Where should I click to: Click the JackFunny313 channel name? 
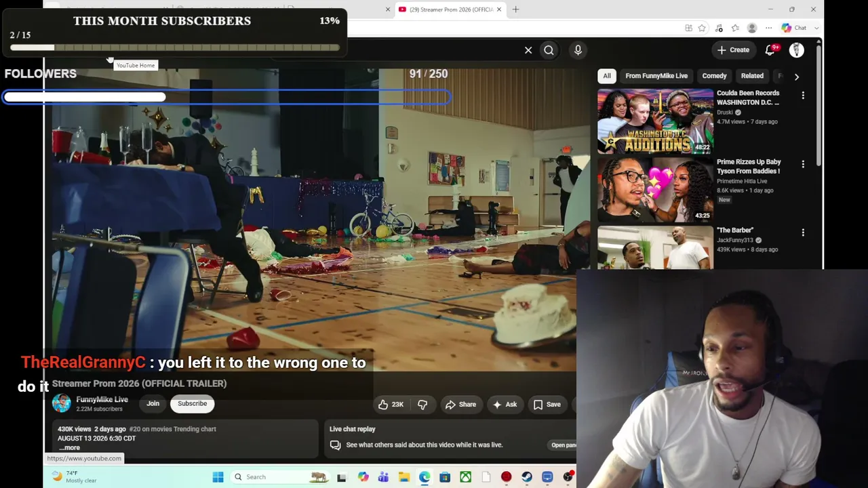coord(735,240)
